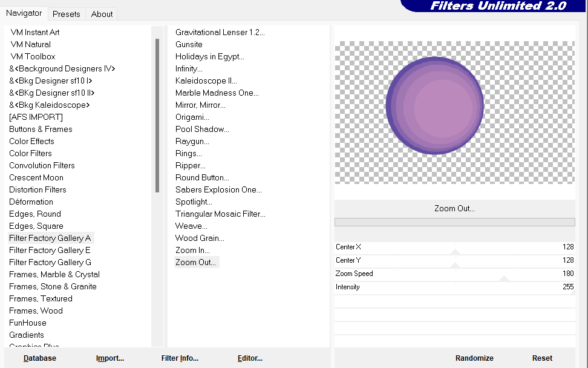Select Filter Factory Gallery E category
This screenshot has width=588, height=368.
point(50,250)
